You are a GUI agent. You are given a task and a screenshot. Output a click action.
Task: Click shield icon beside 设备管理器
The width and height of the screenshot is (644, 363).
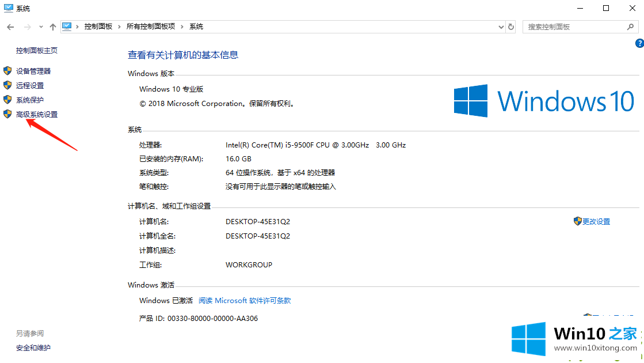pyautogui.click(x=7, y=71)
